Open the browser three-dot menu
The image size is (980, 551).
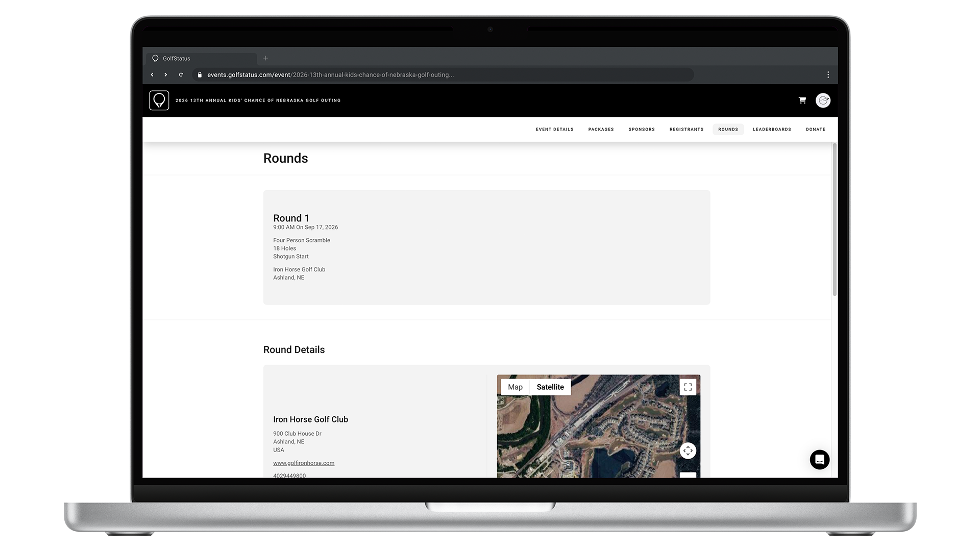click(828, 74)
